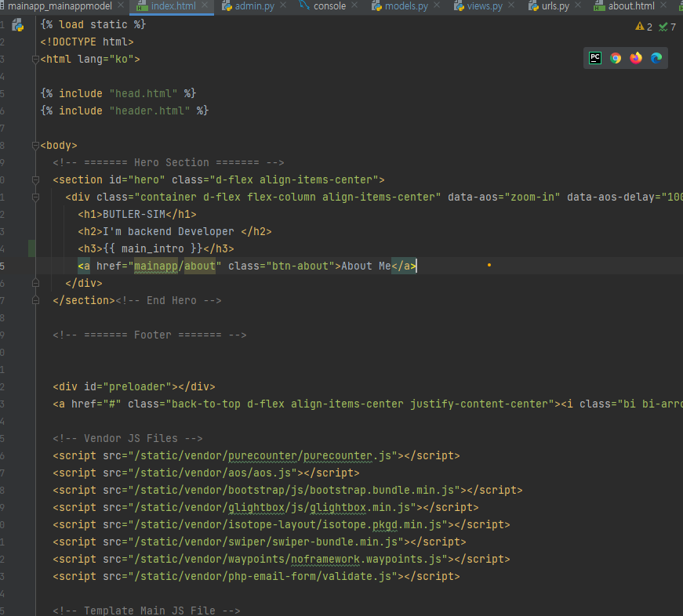Click the closing section fold marker
This screenshot has height=616, width=683.
[36, 300]
